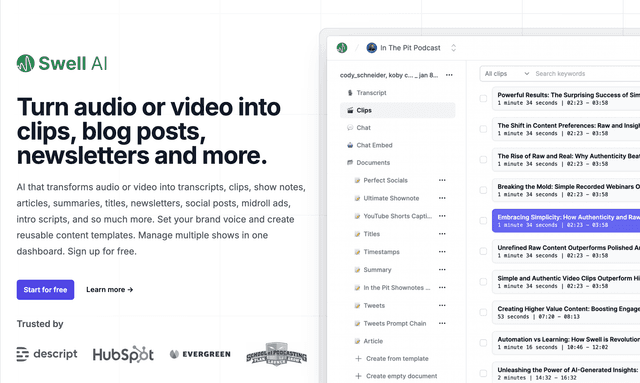Click the In The Pit Podcast avatar
The width and height of the screenshot is (640, 383).
371,48
